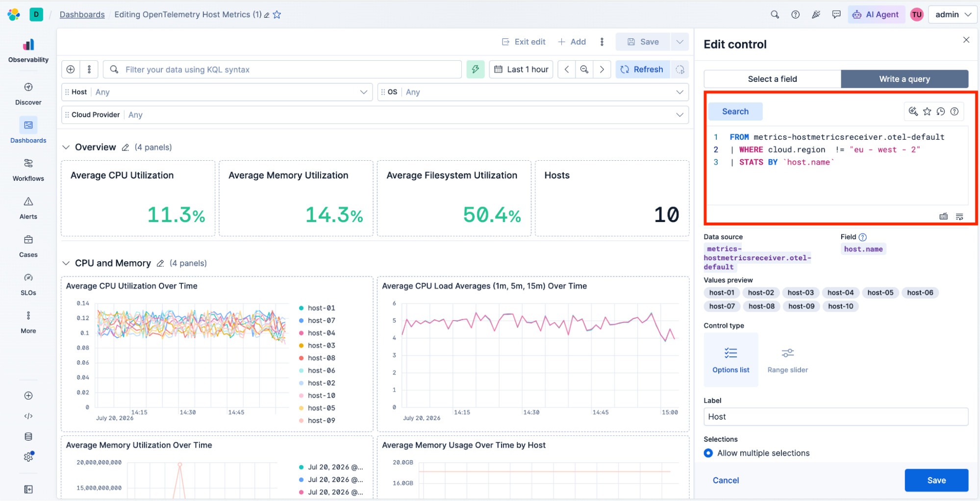Click Exit edit
The image size is (980, 501).
(x=524, y=42)
